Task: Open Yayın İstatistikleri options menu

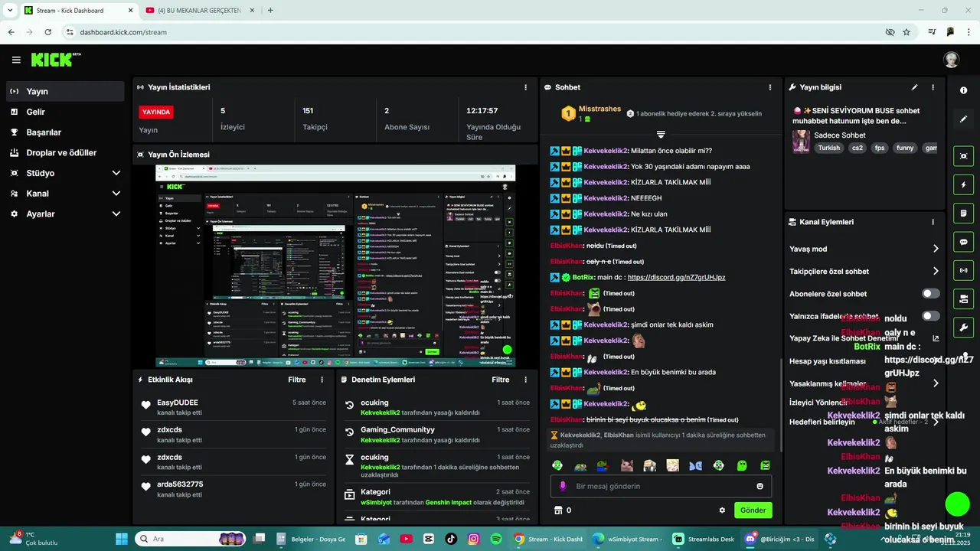Action: tap(525, 87)
